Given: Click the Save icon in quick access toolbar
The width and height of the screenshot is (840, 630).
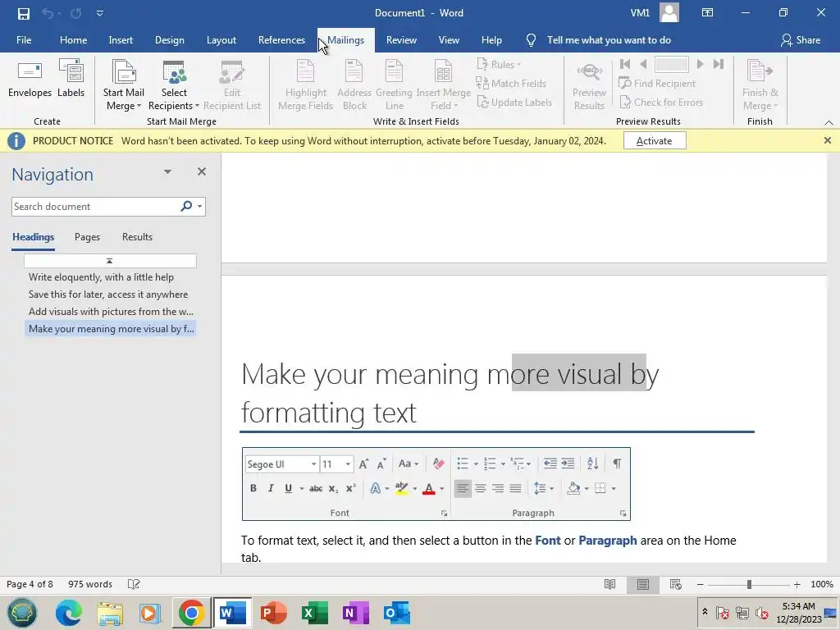Looking at the screenshot, I should (24, 13).
